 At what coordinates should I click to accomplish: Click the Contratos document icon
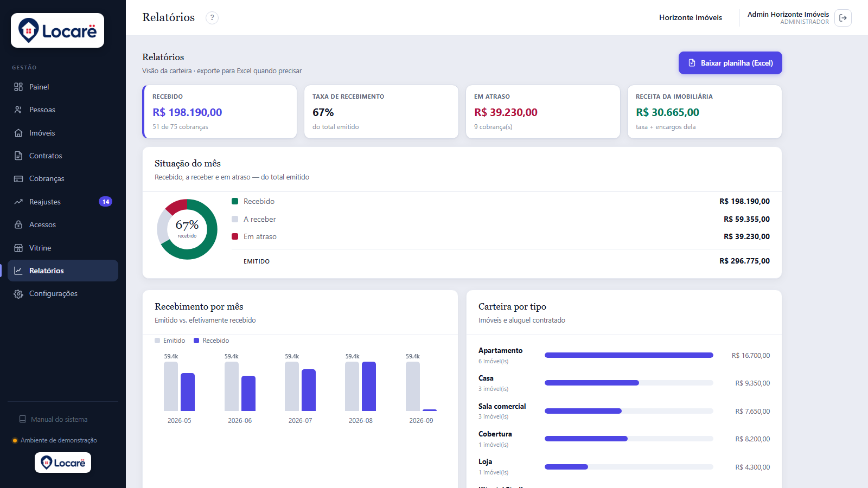click(x=18, y=156)
